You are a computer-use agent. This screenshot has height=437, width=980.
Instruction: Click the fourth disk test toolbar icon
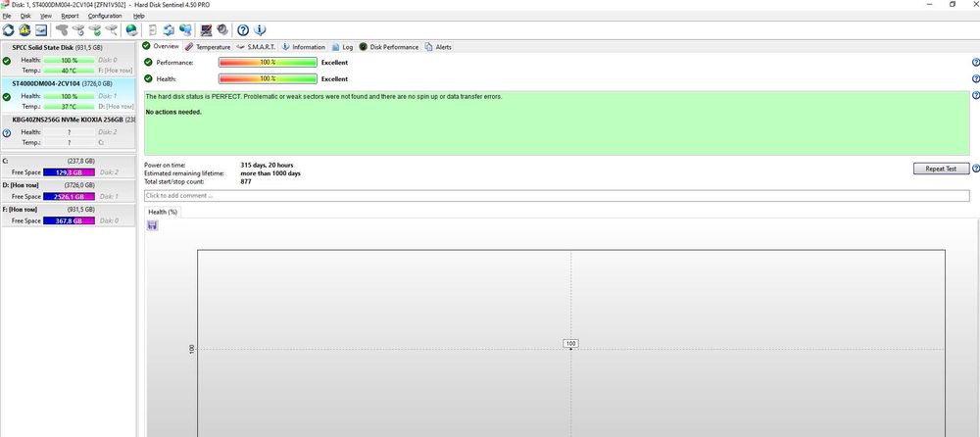112,30
